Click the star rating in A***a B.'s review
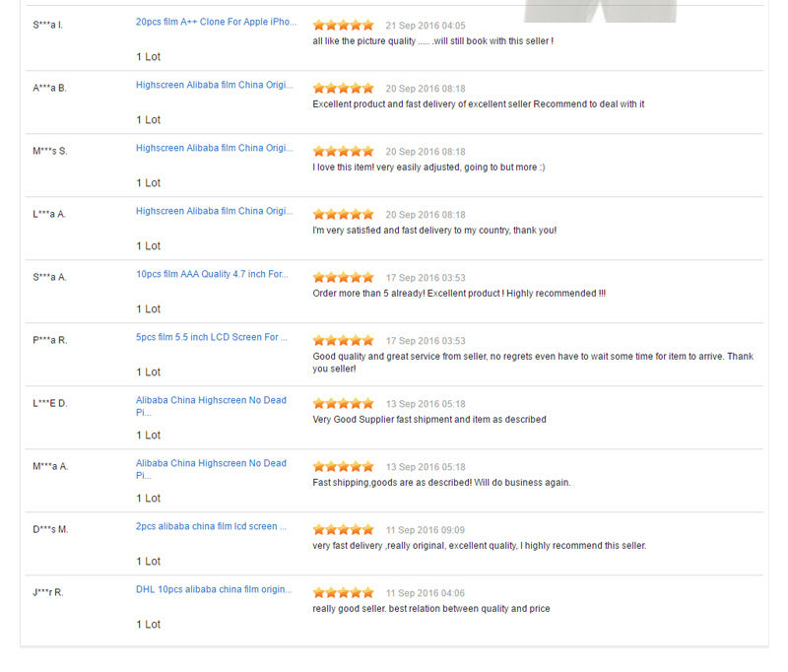 pos(343,89)
